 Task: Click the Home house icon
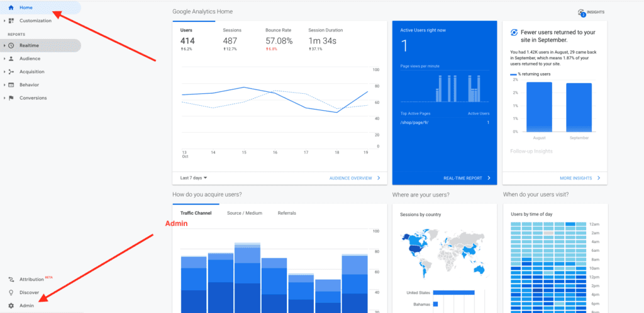[x=11, y=8]
